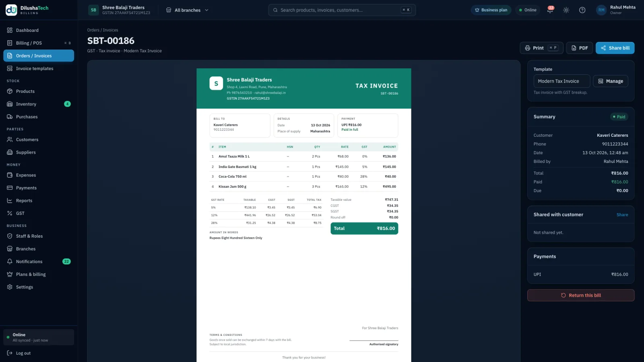This screenshot has width=644, height=362.
Task: Open Inventory in sidebar
Action: click(x=39, y=104)
